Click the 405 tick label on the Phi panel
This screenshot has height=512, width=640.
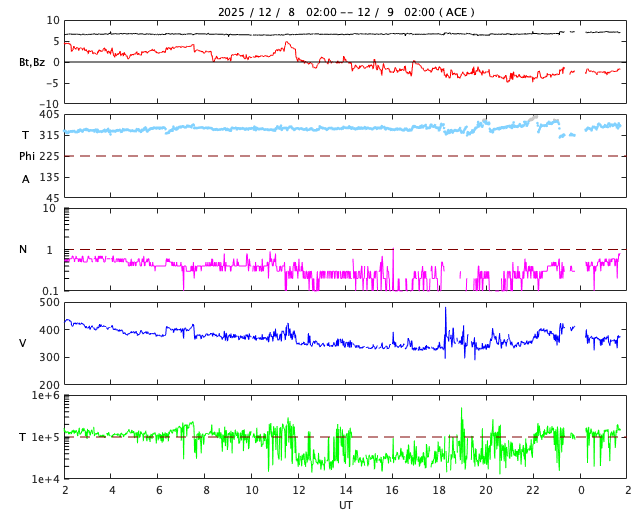click(x=49, y=115)
